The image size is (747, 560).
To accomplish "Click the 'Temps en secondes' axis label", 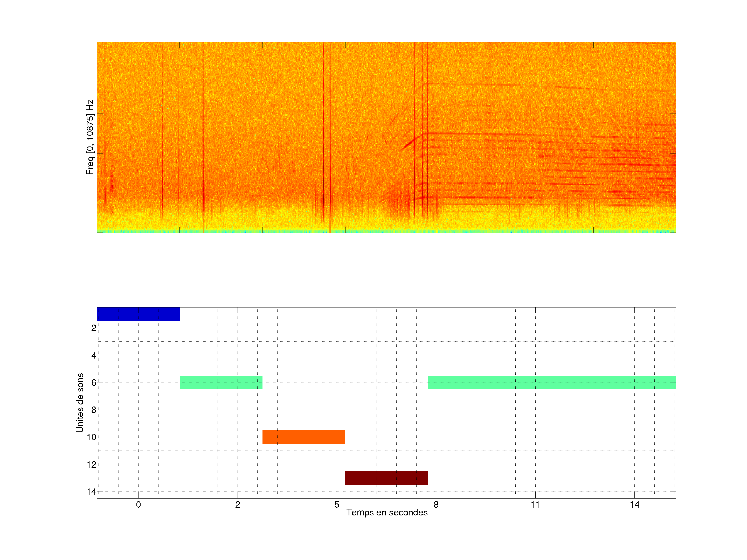I will [387, 512].
